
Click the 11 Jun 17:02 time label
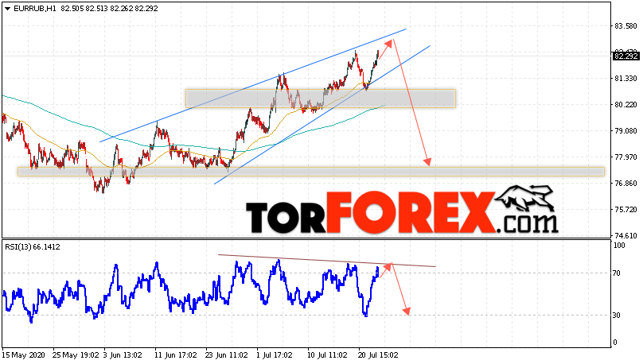pyautogui.click(x=175, y=355)
